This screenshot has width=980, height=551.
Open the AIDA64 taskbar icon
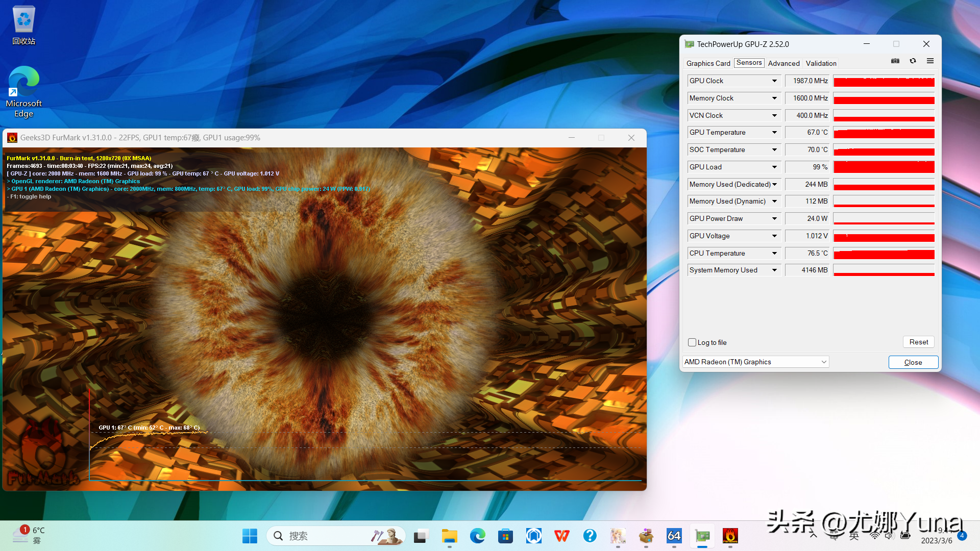pyautogui.click(x=674, y=536)
